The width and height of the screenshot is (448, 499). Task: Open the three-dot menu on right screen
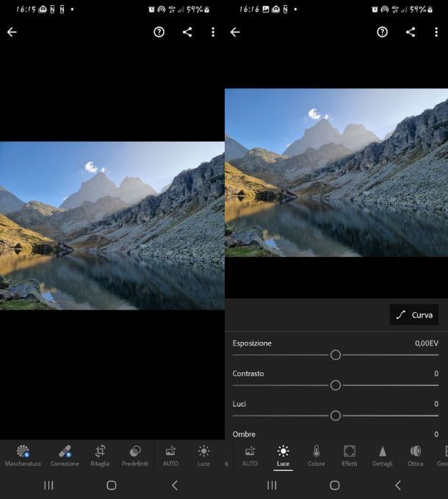click(436, 32)
